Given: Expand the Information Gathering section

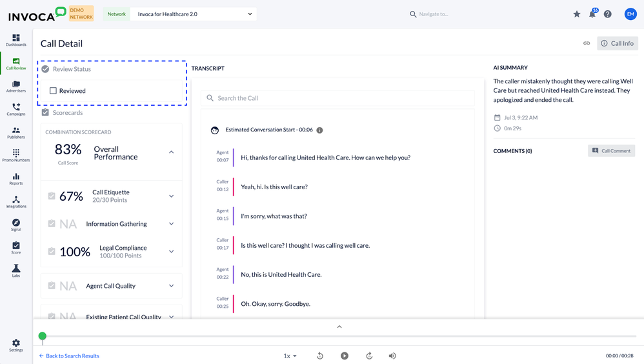Looking at the screenshot, I should 171,224.
